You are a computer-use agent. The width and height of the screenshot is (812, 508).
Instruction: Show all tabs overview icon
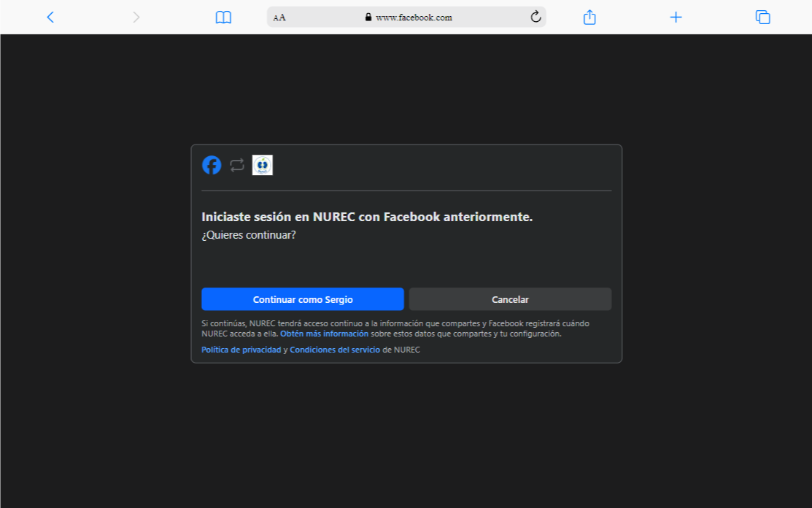763,17
